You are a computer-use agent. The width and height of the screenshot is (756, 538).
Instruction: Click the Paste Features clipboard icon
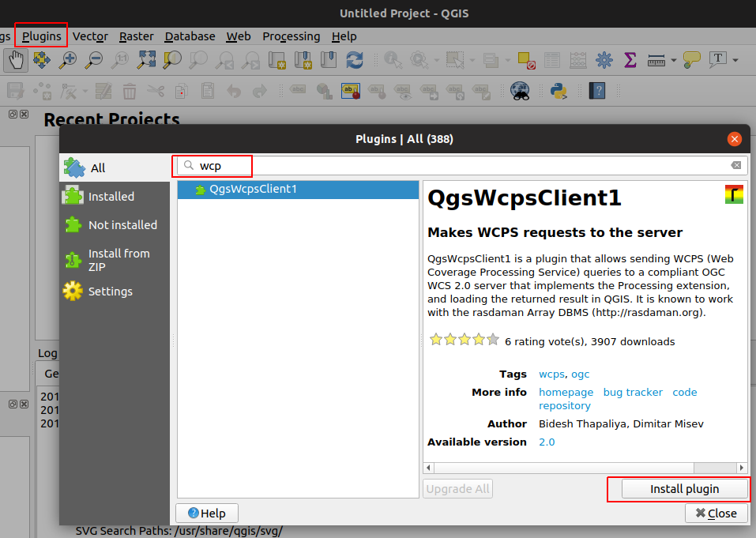click(208, 91)
